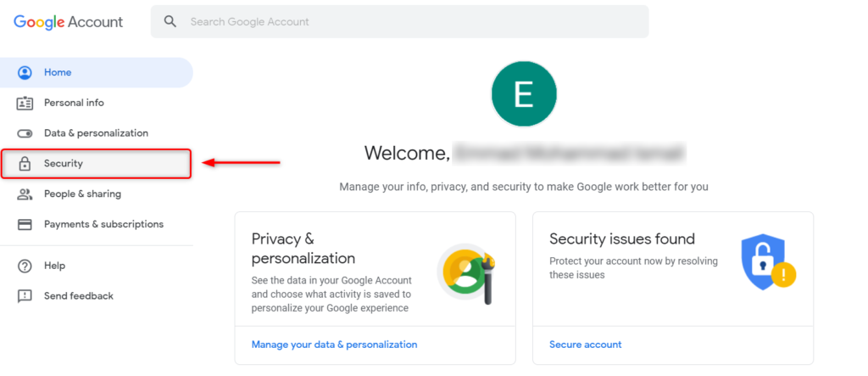Click the See the data description text
868x376 pixels.
pos(331,294)
